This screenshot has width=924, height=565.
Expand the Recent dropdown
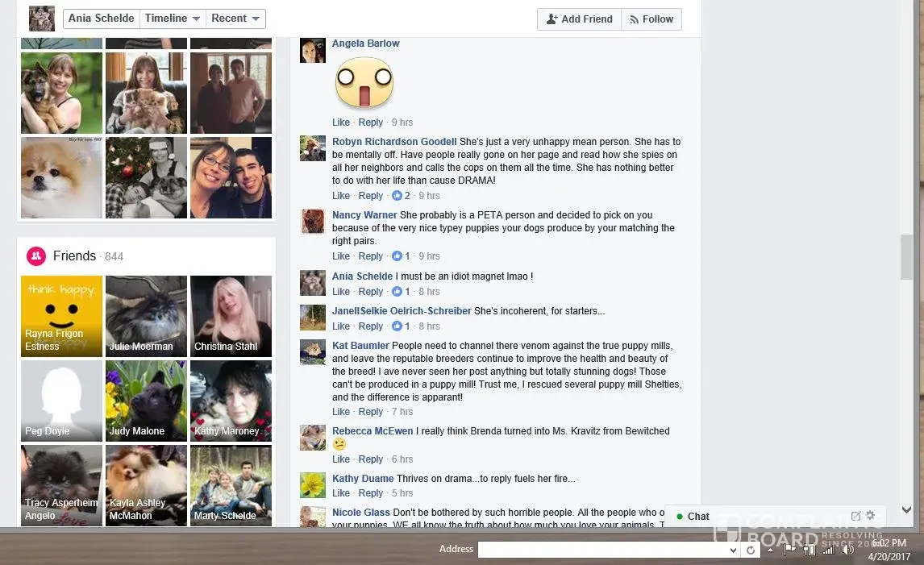pyautogui.click(x=235, y=19)
